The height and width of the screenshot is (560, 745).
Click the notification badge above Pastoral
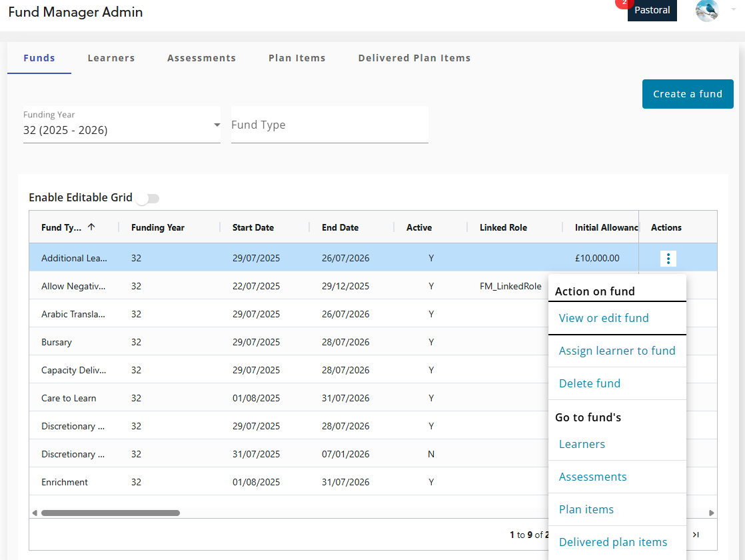(x=624, y=3)
